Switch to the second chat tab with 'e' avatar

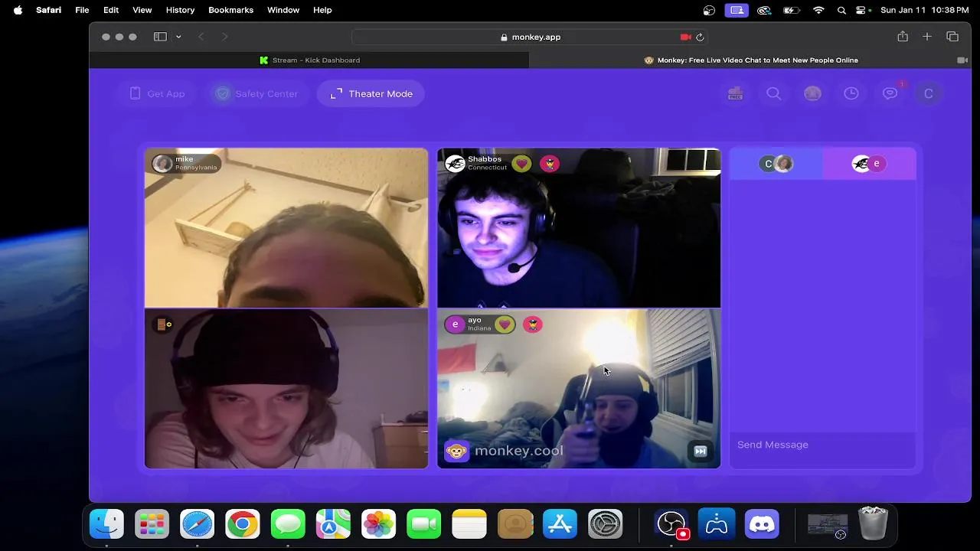coord(869,164)
